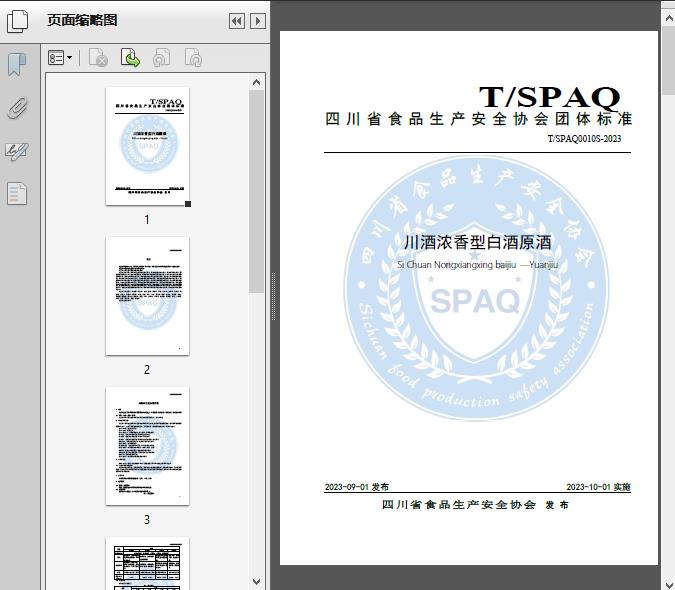Image resolution: width=675 pixels, height=590 pixels.
Task: Select the partially visible page 4 thumbnail
Action: click(147, 563)
